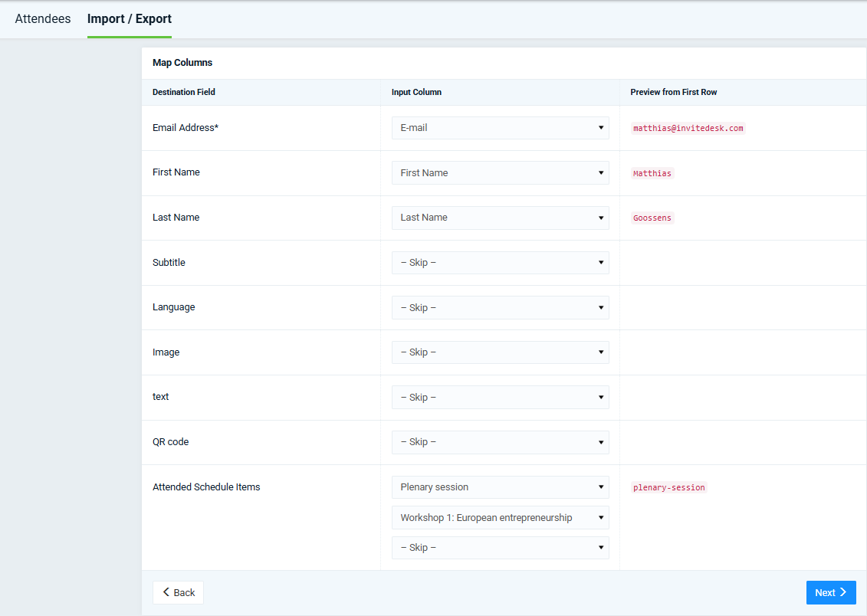Expand the Last Name column selector

pos(500,218)
